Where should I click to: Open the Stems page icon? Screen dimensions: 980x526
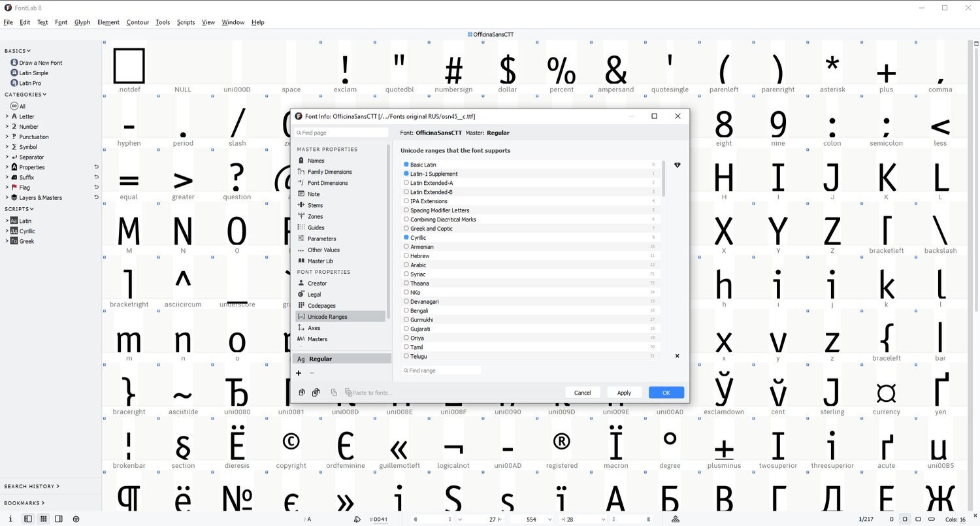[x=301, y=205]
